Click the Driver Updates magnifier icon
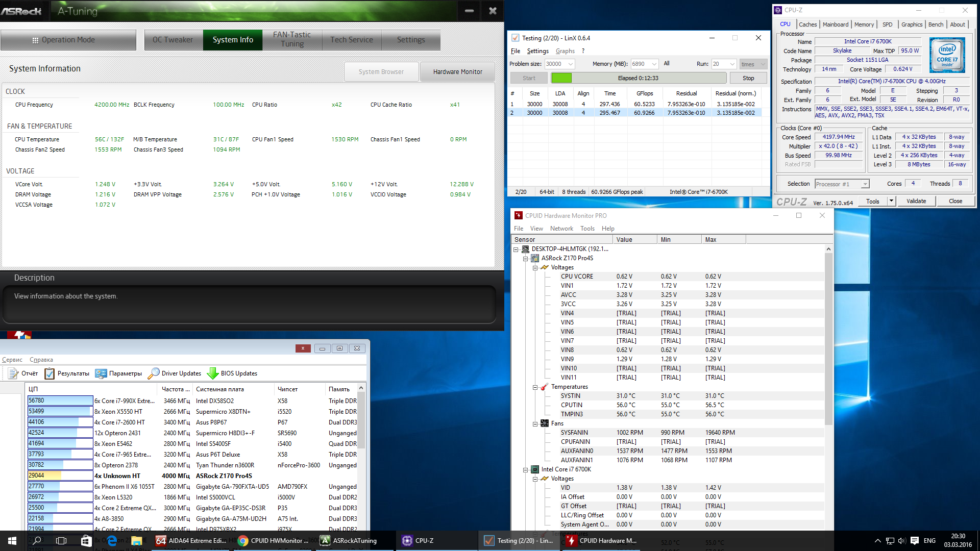 tap(154, 373)
